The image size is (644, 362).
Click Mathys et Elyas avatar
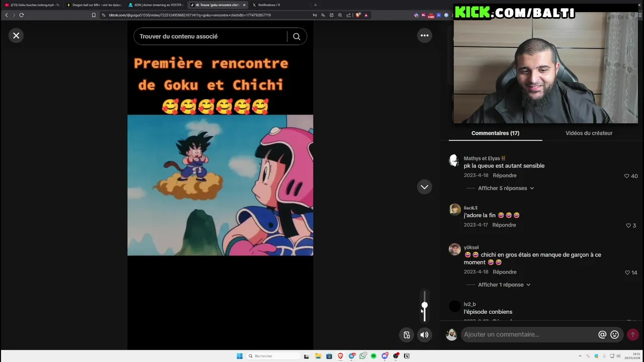click(454, 160)
